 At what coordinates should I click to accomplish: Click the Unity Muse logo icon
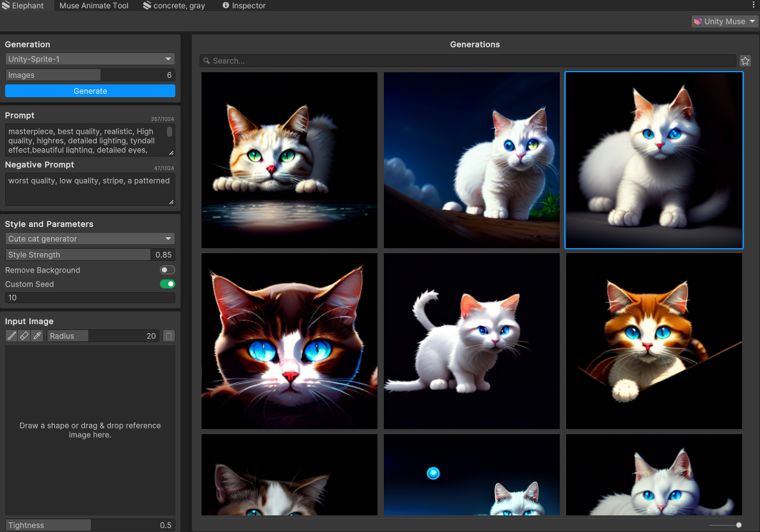697,21
